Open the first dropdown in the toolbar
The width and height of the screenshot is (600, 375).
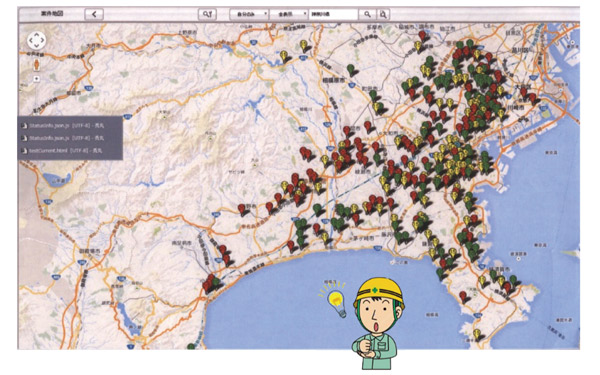click(249, 15)
